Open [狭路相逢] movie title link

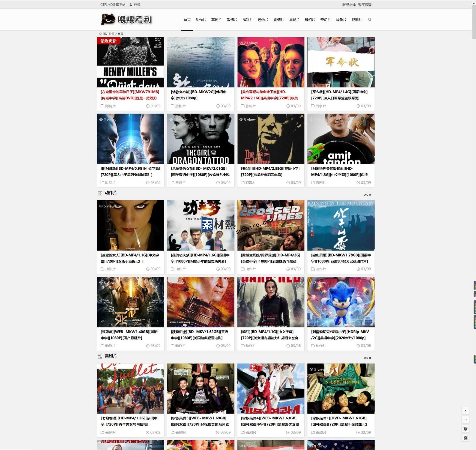(x=200, y=335)
